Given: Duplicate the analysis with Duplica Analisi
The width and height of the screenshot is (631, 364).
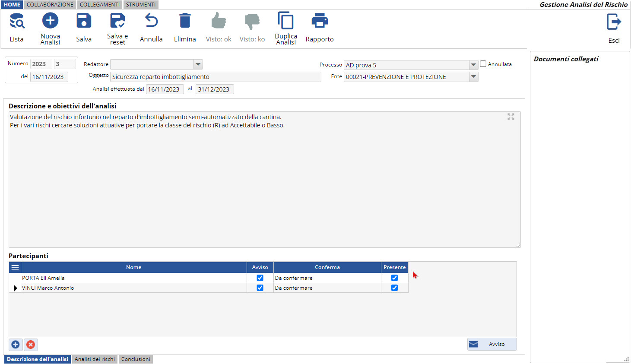Looking at the screenshot, I should pos(286,21).
